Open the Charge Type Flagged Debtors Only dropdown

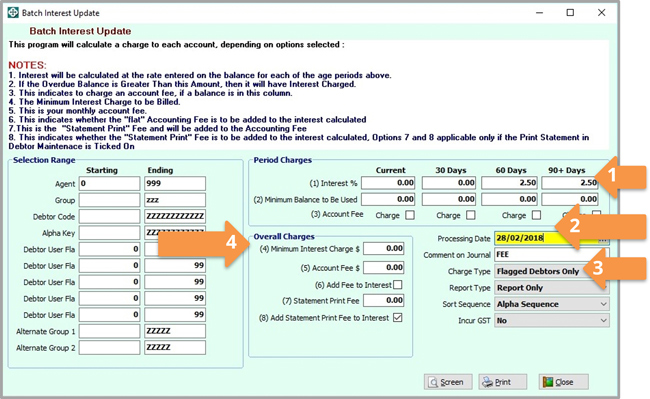pos(552,271)
